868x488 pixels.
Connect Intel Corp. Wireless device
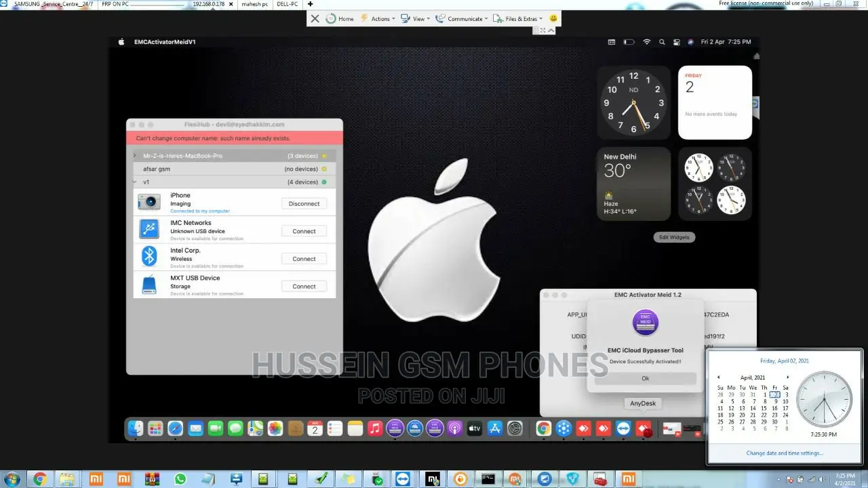click(304, 259)
